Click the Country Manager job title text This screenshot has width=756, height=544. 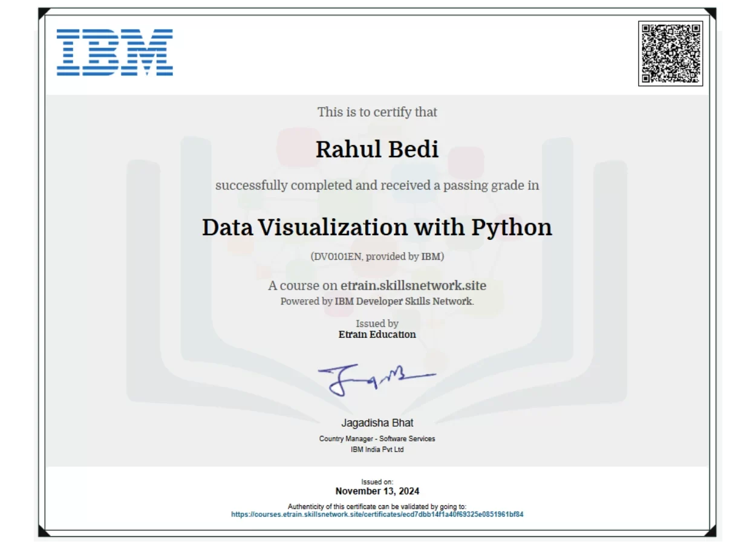point(377,439)
